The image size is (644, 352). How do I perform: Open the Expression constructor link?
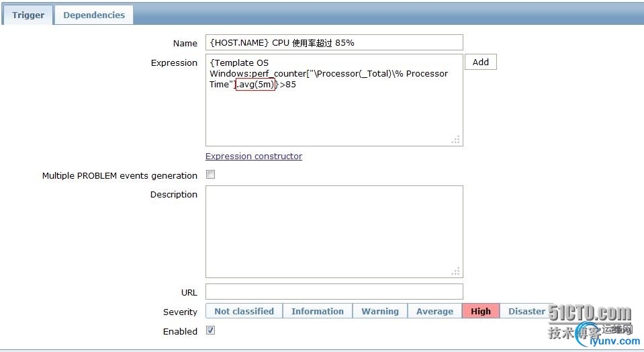(254, 157)
